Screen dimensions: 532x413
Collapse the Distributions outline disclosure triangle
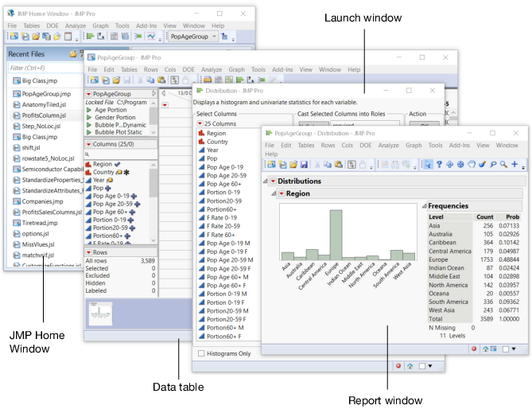point(266,181)
